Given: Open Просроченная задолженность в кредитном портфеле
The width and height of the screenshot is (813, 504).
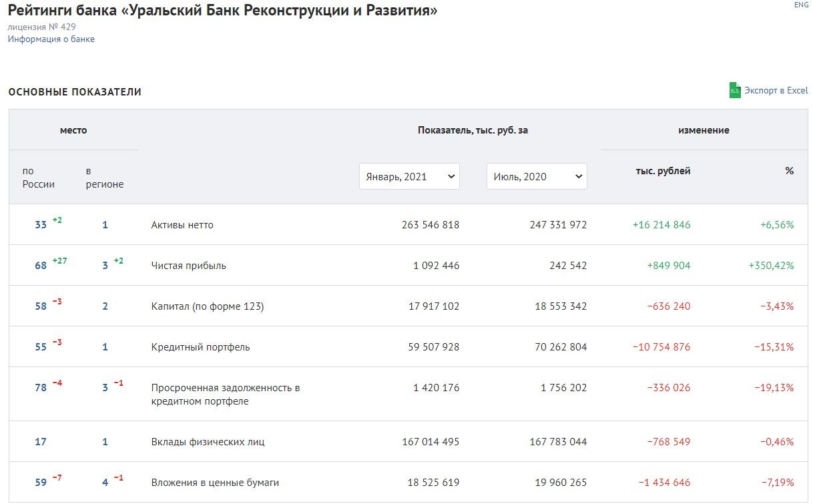Looking at the screenshot, I should [x=226, y=395].
